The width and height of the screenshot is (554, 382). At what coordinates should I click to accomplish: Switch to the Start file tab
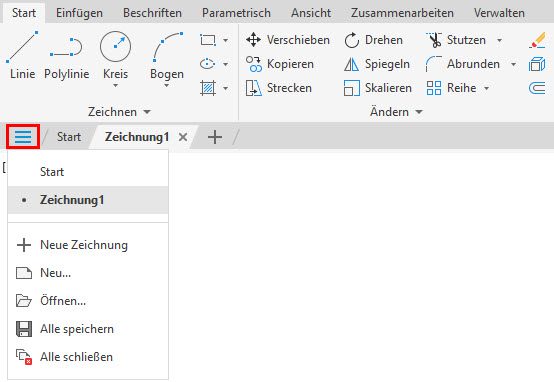point(69,137)
